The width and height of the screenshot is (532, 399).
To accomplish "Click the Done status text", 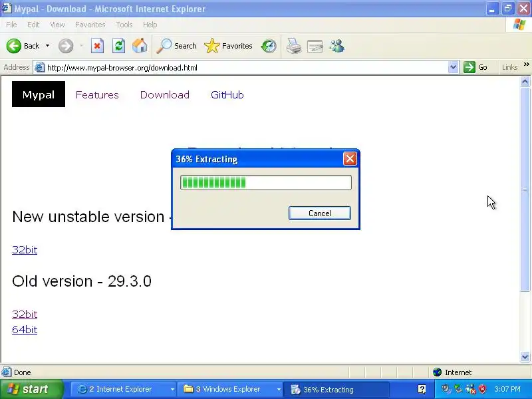I will click(23, 372).
